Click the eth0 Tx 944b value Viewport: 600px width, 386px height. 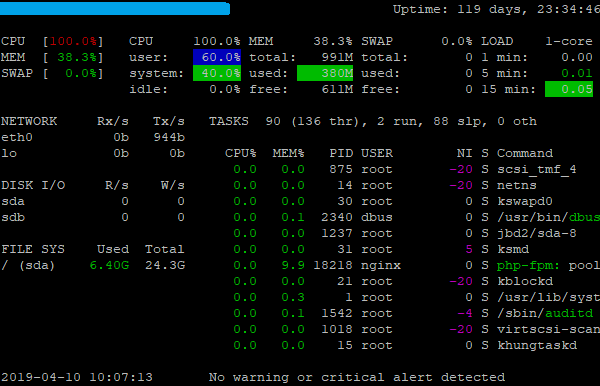[169, 137]
